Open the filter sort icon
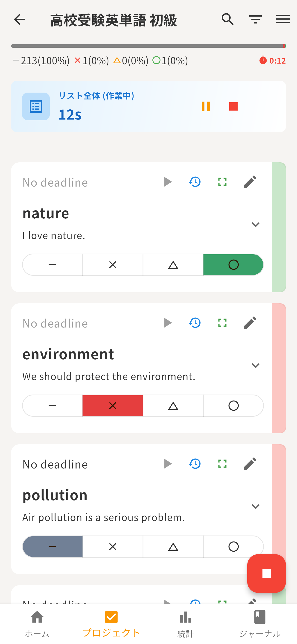 [x=255, y=19]
